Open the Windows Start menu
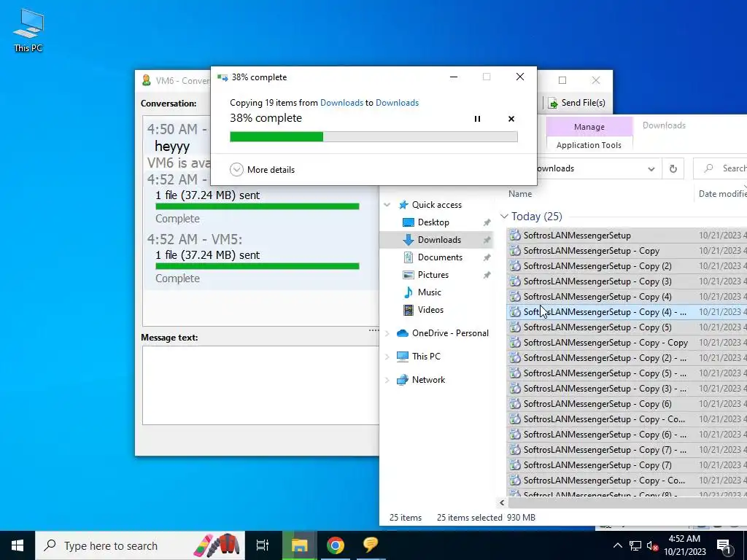Viewport: 747px width, 560px height. [18, 545]
